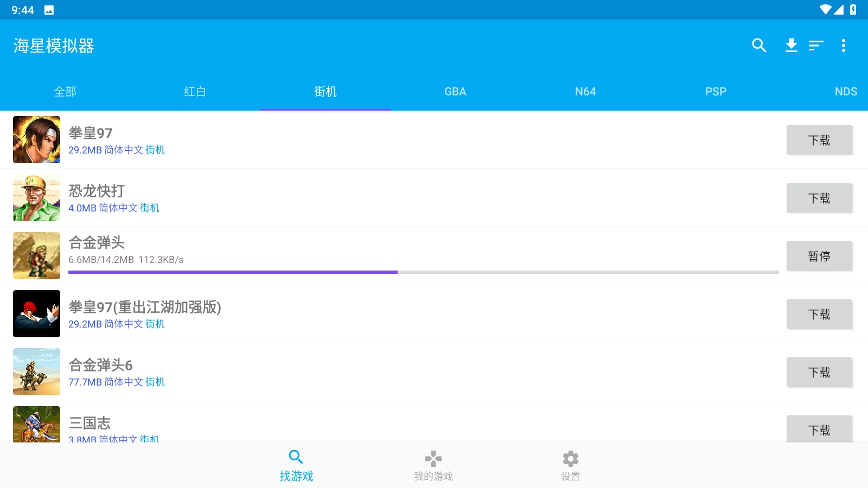868x488 pixels.
Task: Download 恐龙快打 game
Action: click(819, 198)
